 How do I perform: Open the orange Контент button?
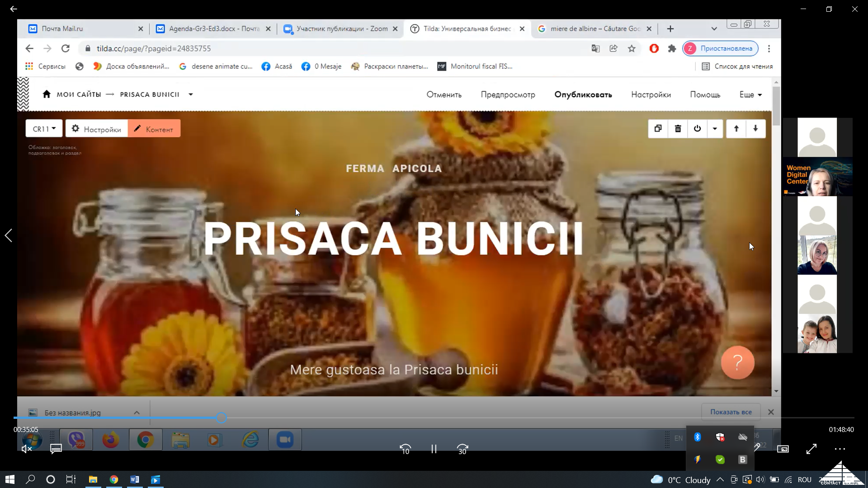tap(154, 129)
